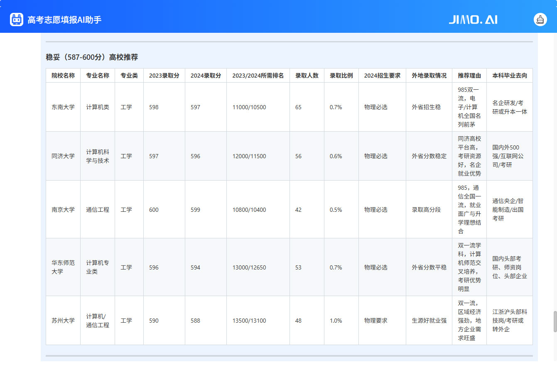Click admission count 42 cell
The height and width of the screenshot is (392, 557).
coord(307,210)
